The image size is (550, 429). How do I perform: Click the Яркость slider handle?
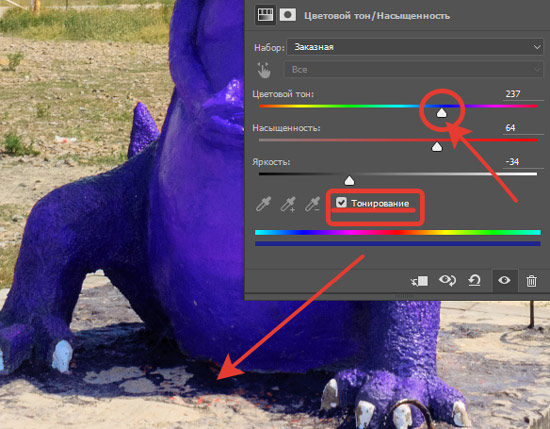pos(349,181)
